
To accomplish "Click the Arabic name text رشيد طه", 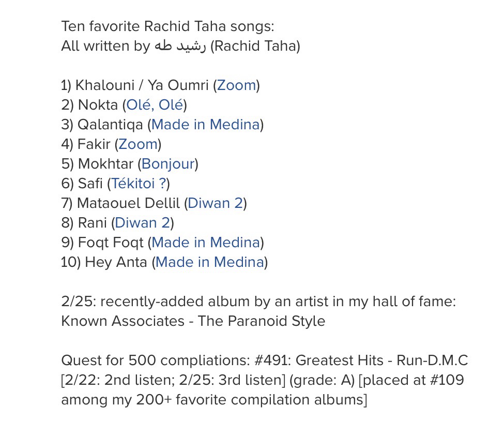I will (x=180, y=46).
